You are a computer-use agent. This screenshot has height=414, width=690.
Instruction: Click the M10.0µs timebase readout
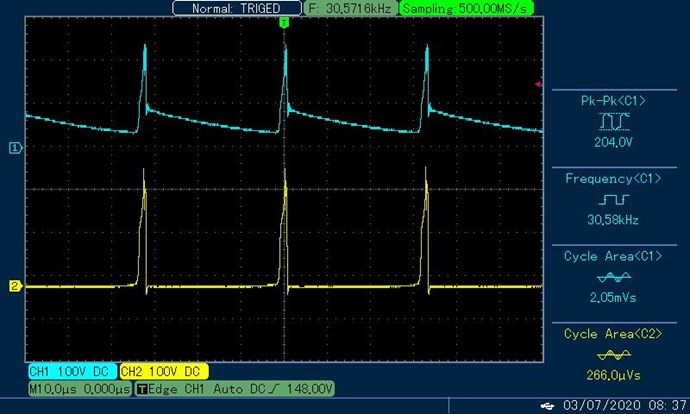[x=80, y=389]
